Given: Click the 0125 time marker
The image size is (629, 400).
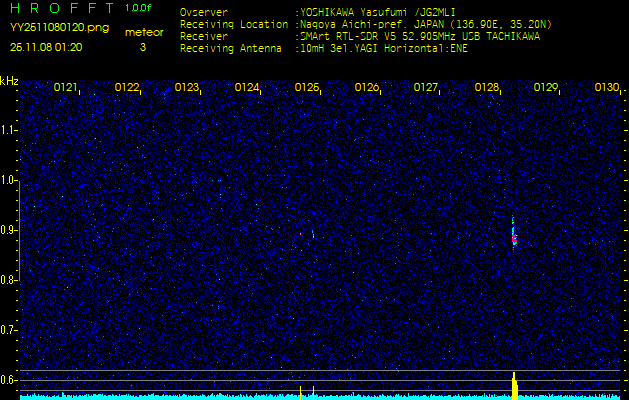Looking at the screenshot, I should tap(307, 87).
